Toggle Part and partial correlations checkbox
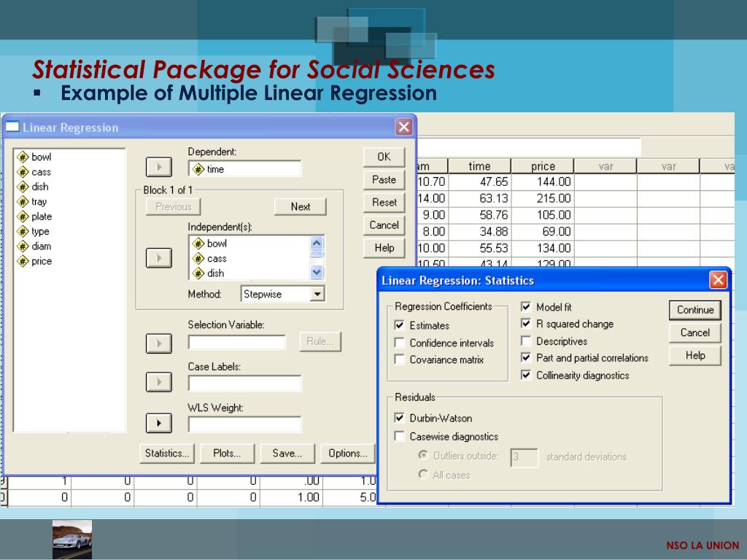Image resolution: width=747 pixels, height=560 pixels. pyautogui.click(x=526, y=357)
